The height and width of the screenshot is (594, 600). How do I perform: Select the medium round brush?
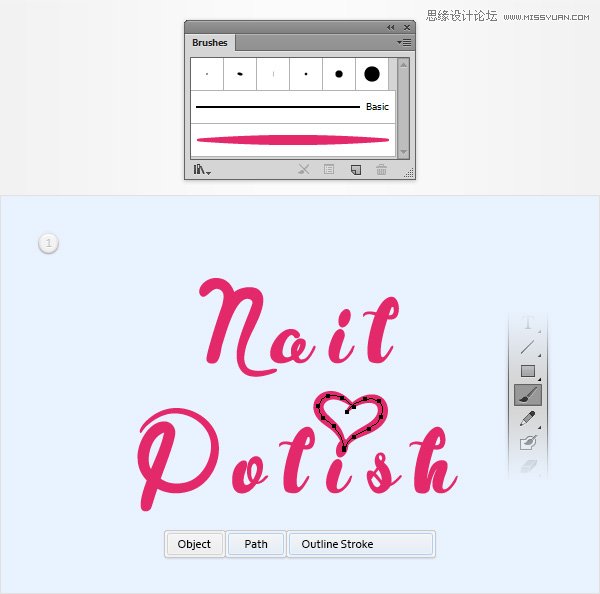pos(339,74)
